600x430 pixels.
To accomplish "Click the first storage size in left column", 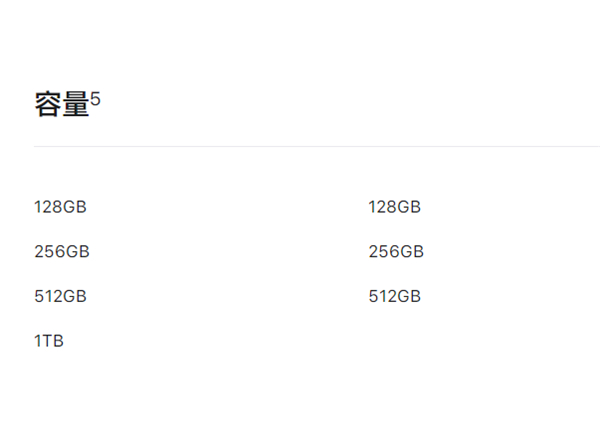I will coord(60,207).
